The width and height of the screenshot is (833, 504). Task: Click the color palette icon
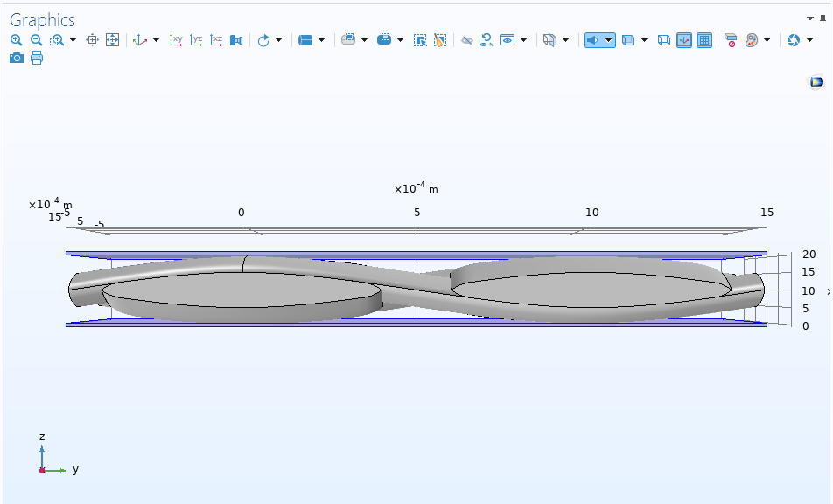[x=752, y=40]
